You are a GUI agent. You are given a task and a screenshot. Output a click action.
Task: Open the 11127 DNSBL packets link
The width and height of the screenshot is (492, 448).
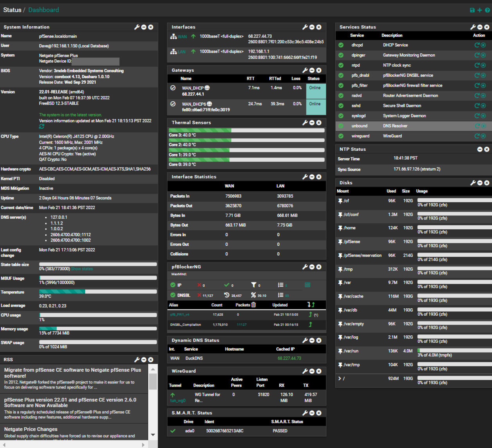click(242, 325)
